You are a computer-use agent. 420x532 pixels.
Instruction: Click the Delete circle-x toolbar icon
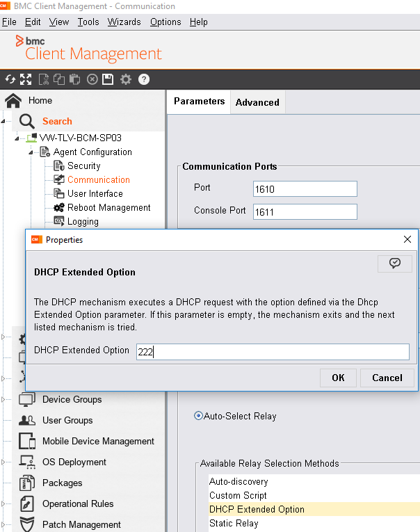tap(92, 79)
